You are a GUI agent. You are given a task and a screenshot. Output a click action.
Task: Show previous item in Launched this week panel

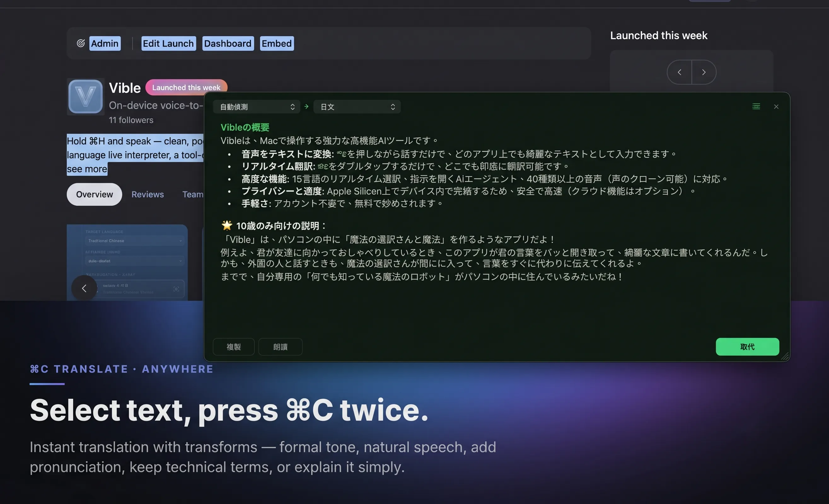[x=679, y=72]
